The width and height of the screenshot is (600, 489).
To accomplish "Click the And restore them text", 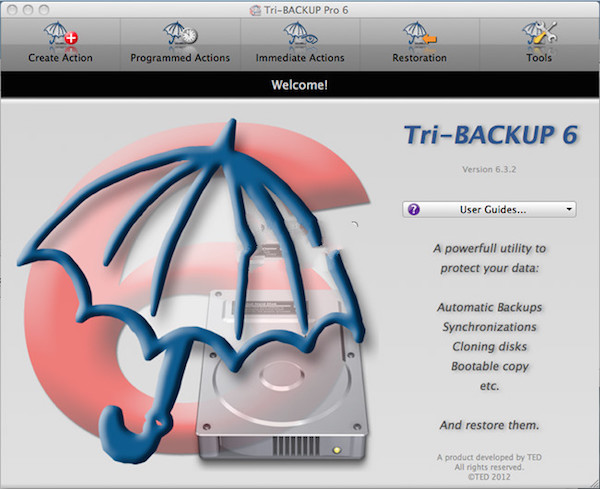I will pos(489,425).
